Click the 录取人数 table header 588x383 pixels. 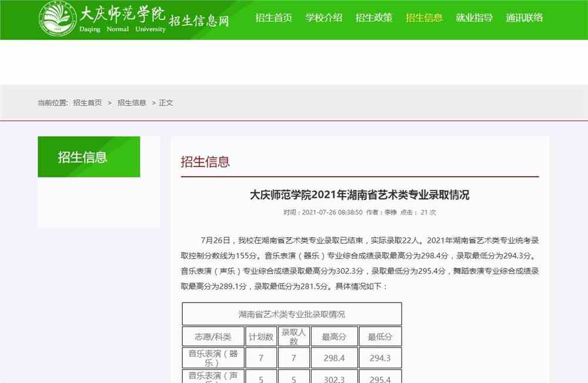[293, 337]
